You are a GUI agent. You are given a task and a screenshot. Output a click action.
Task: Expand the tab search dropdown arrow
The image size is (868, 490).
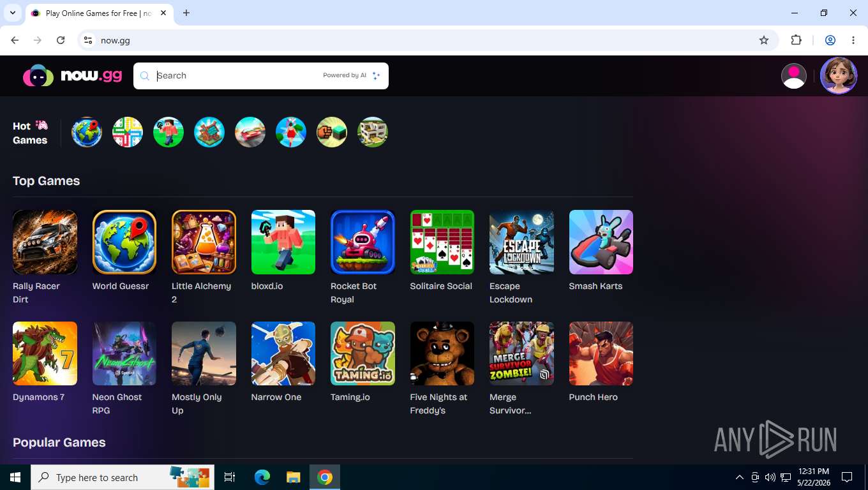(x=13, y=13)
